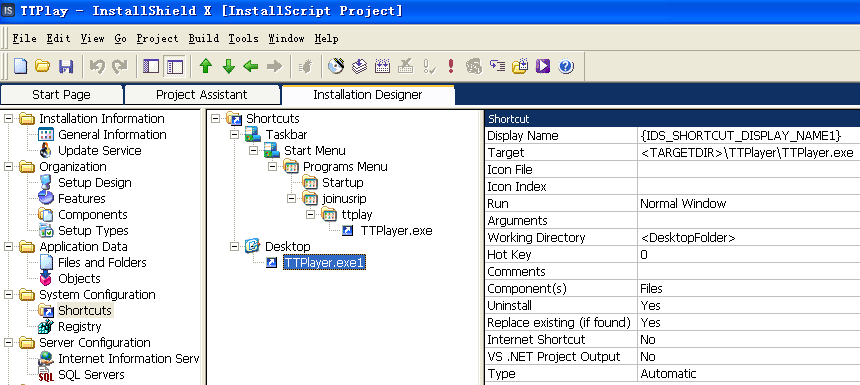This screenshot has height=385, width=860.
Task: Collapse the Organization node
Action: [x=8, y=167]
